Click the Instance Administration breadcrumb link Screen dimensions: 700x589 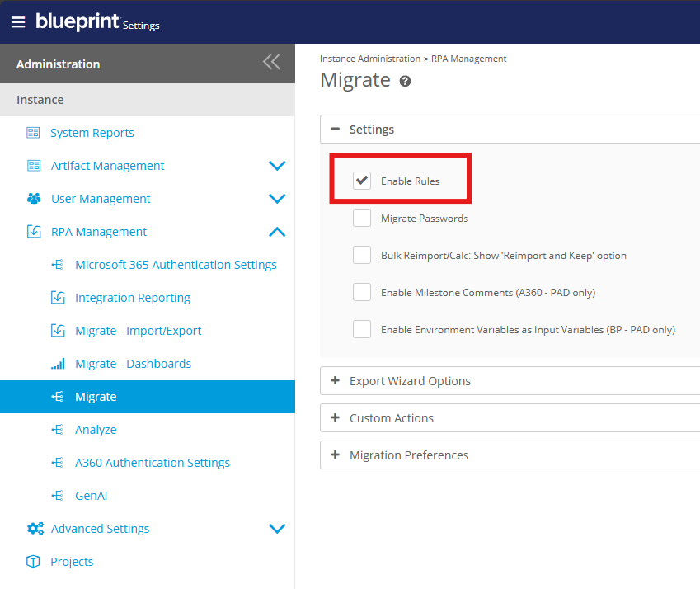[369, 59]
